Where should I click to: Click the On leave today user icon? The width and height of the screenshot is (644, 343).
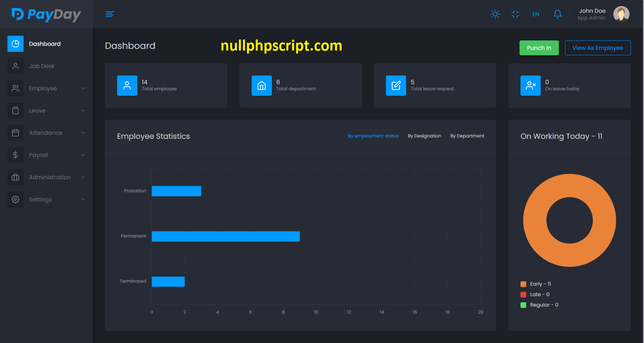click(530, 86)
